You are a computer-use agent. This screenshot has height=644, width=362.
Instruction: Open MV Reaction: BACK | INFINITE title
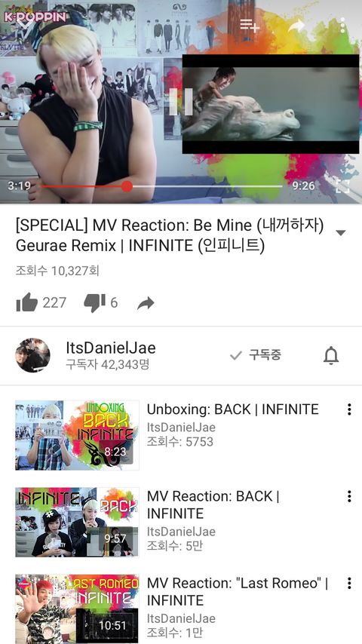213,504
